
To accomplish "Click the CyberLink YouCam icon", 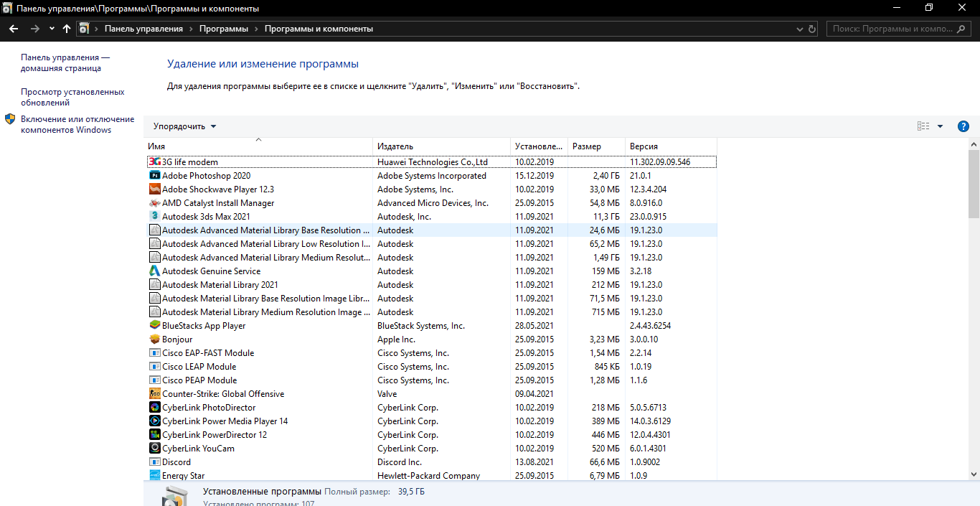I will 154,449.
